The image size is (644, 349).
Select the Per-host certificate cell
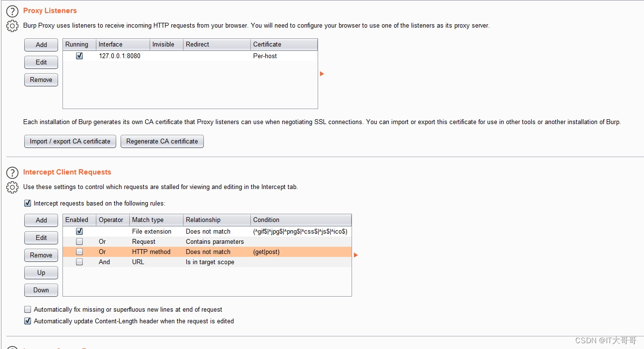284,56
